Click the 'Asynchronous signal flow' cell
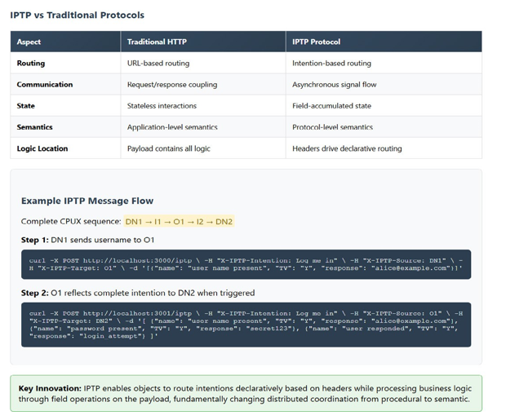 click(x=335, y=84)
